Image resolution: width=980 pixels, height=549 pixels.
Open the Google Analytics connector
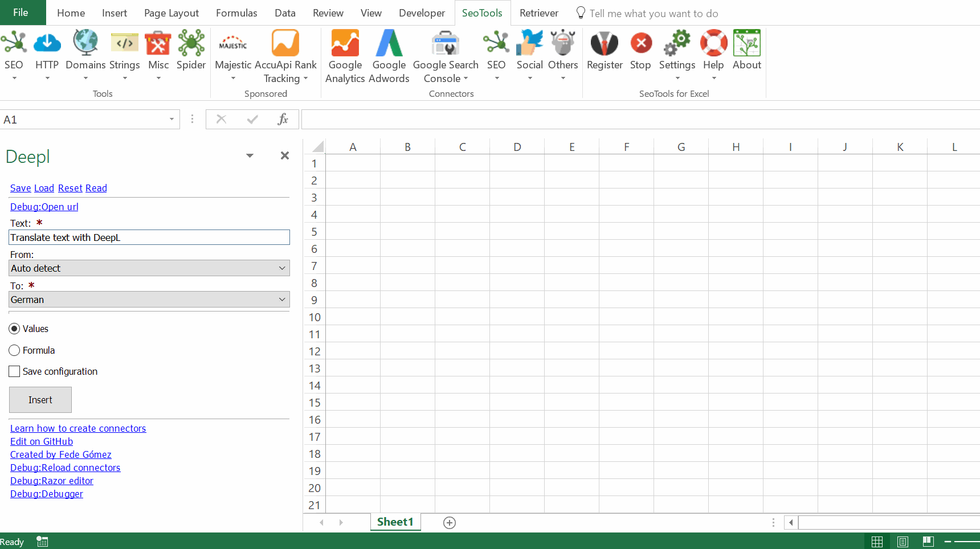tap(345, 43)
